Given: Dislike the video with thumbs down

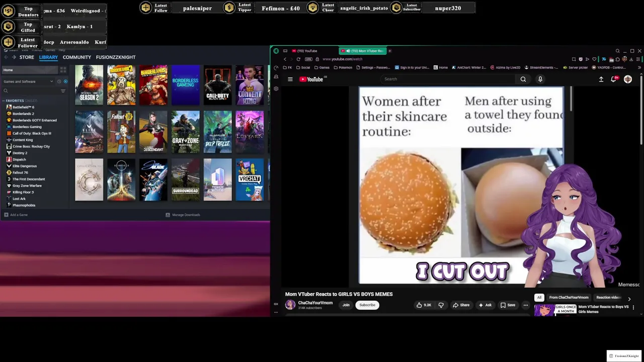Looking at the screenshot, I should pyautogui.click(x=441, y=305).
